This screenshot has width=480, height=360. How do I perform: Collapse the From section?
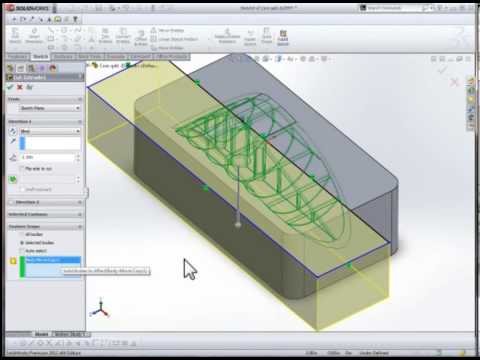point(80,99)
